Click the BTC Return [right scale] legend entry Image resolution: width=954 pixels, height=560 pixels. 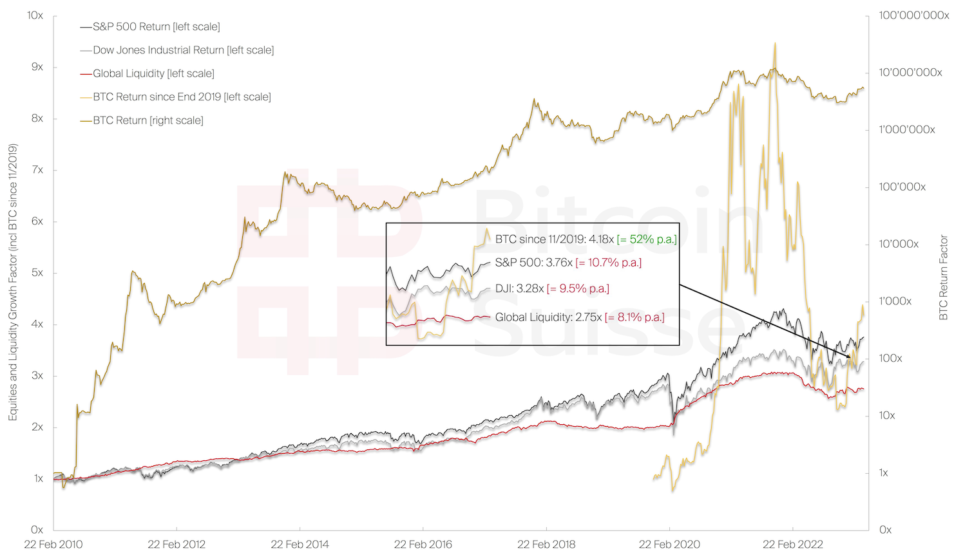[148, 120]
